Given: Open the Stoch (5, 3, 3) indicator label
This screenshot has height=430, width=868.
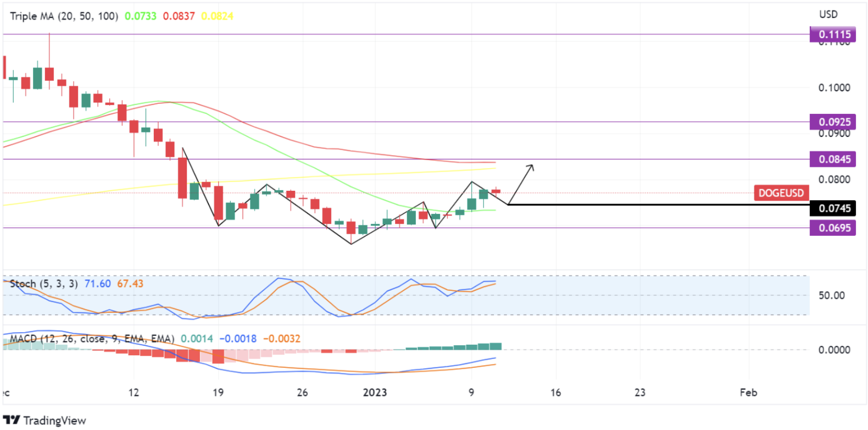Looking at the screenshot, I should pyautogui.click(x=44, y=284).
